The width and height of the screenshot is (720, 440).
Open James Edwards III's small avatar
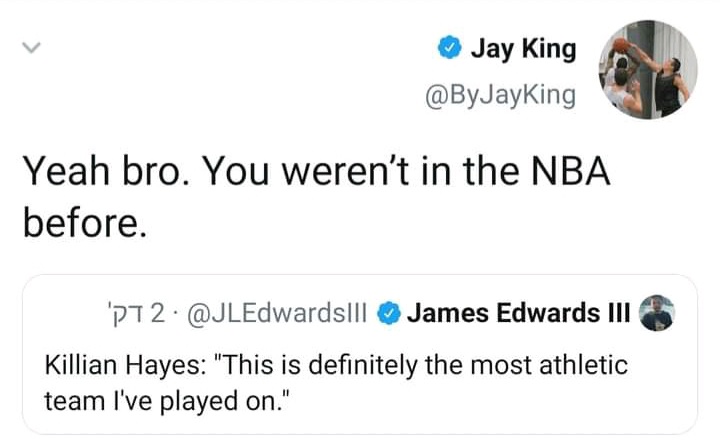(x=659, y=313)
